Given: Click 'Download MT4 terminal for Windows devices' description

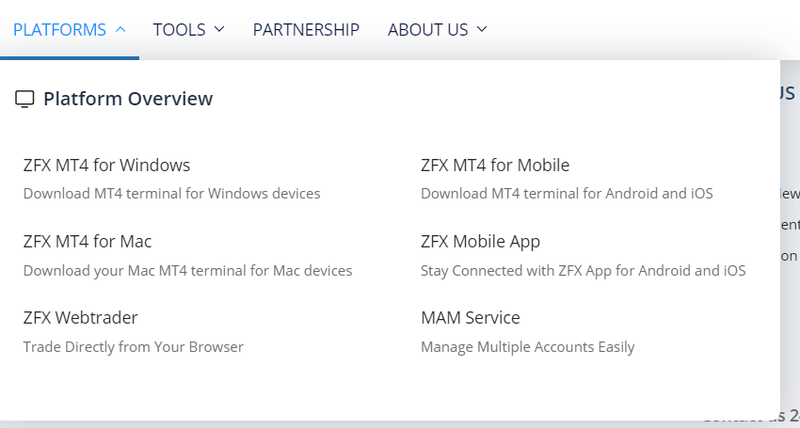Looking at the screenshot, I should point(172,194).
